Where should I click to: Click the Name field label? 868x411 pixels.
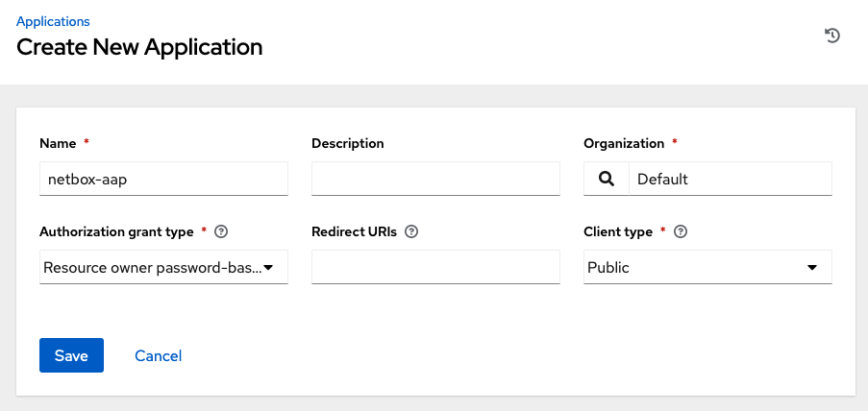pyautogui.click(x=58, y=143)
